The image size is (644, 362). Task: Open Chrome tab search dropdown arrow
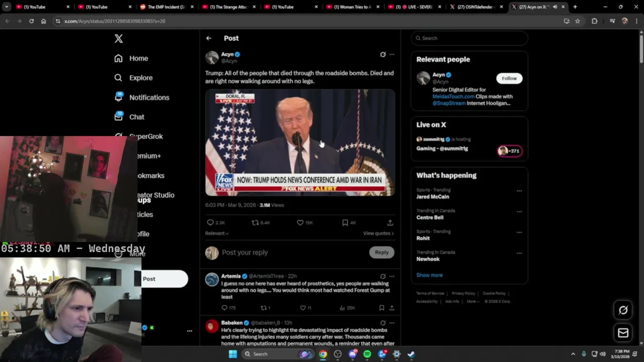pos(7,7)
